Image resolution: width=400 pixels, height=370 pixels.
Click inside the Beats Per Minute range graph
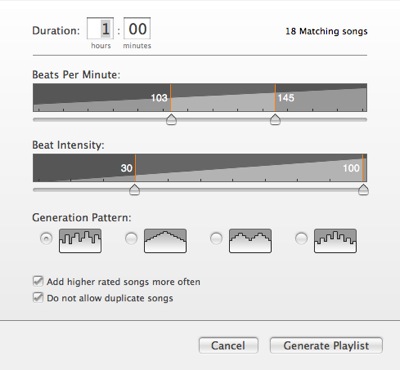pyautogui.click(x=200, y=97)
